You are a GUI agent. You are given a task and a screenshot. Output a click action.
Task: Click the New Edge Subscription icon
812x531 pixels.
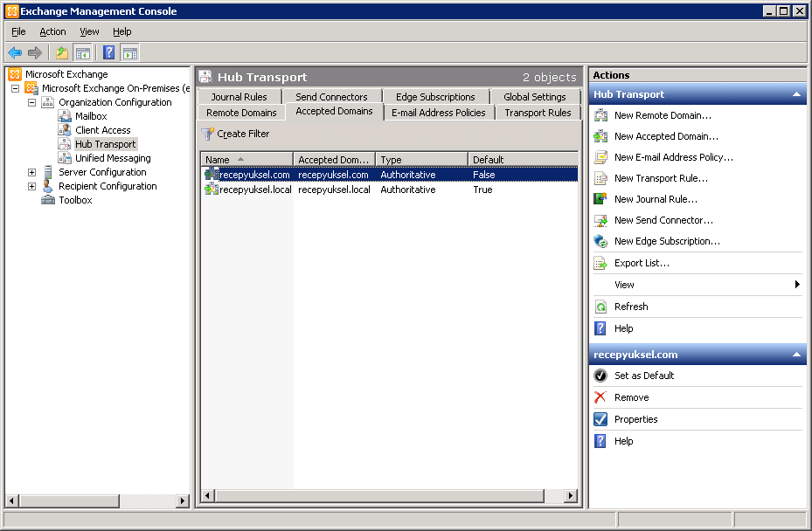coord(600,241)
